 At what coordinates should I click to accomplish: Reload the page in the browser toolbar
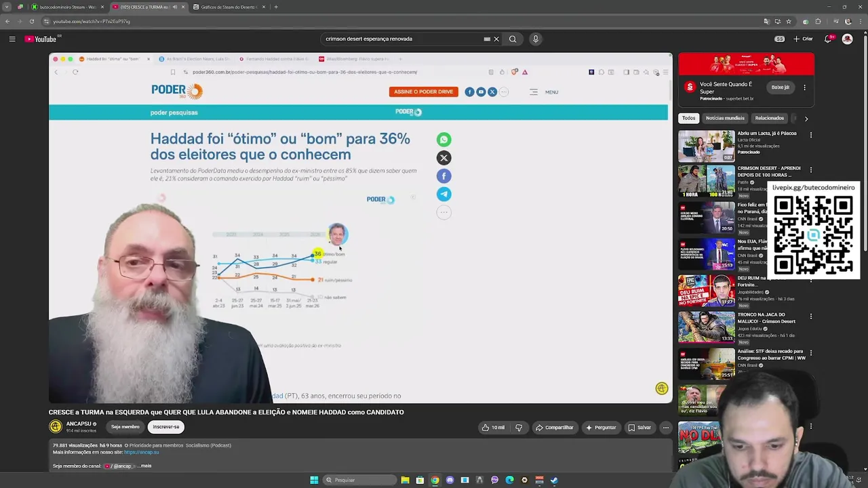click(32, 21)
